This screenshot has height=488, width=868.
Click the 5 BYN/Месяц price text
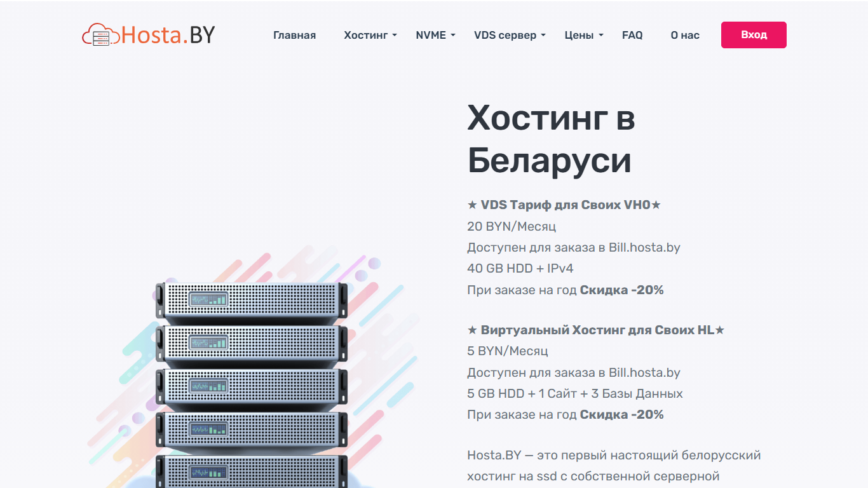point(507,351)
